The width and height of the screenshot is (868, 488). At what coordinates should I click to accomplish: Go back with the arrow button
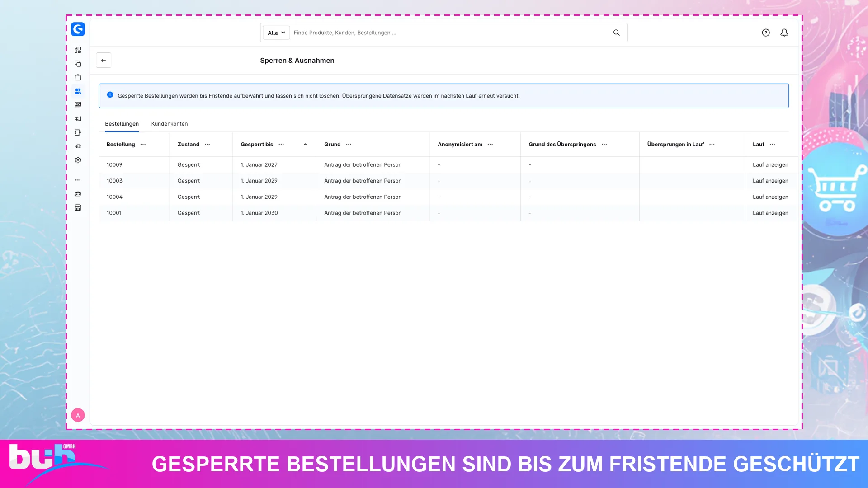104,61
